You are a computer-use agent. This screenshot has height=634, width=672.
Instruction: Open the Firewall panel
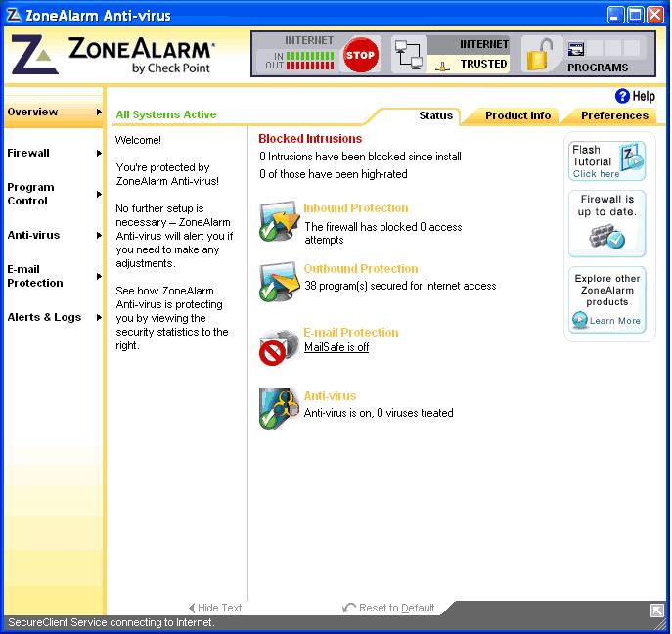click(28, 153)
